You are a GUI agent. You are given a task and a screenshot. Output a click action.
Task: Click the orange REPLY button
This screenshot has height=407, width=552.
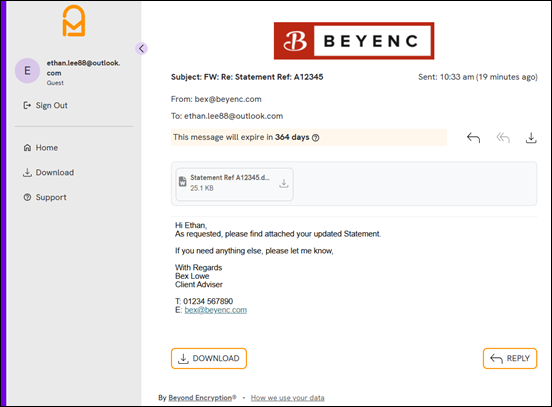510,358
